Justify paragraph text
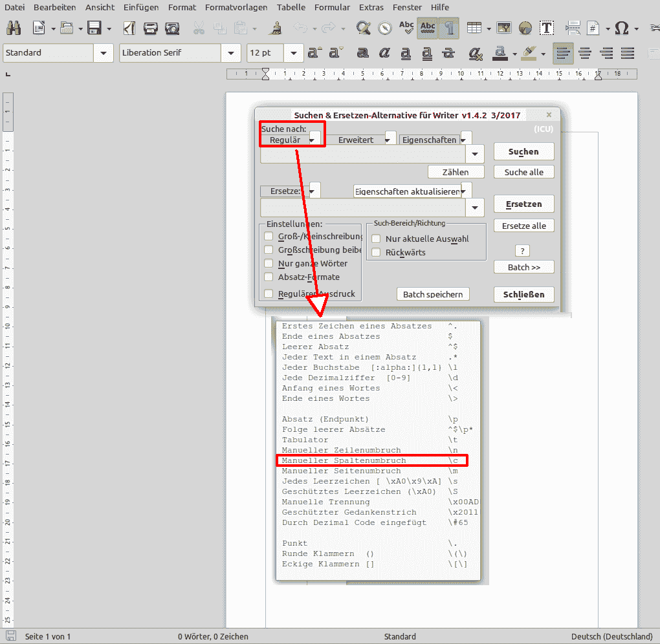 (628, 53)
